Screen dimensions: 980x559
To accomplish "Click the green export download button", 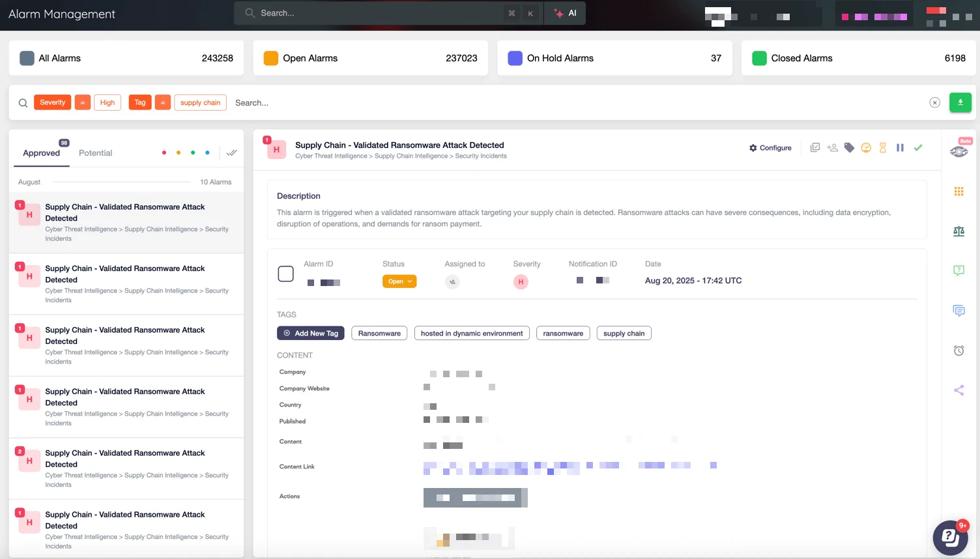I will point(960,102).
